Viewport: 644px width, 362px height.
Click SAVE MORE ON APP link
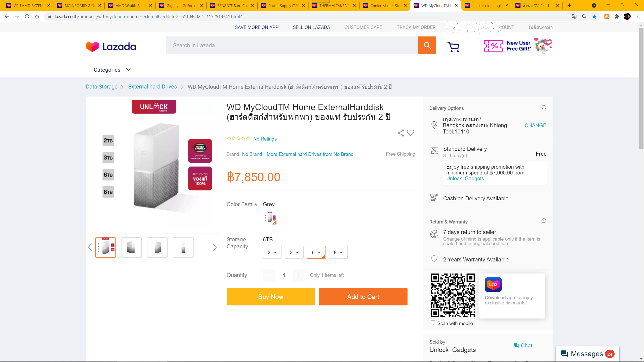[257, 27]
